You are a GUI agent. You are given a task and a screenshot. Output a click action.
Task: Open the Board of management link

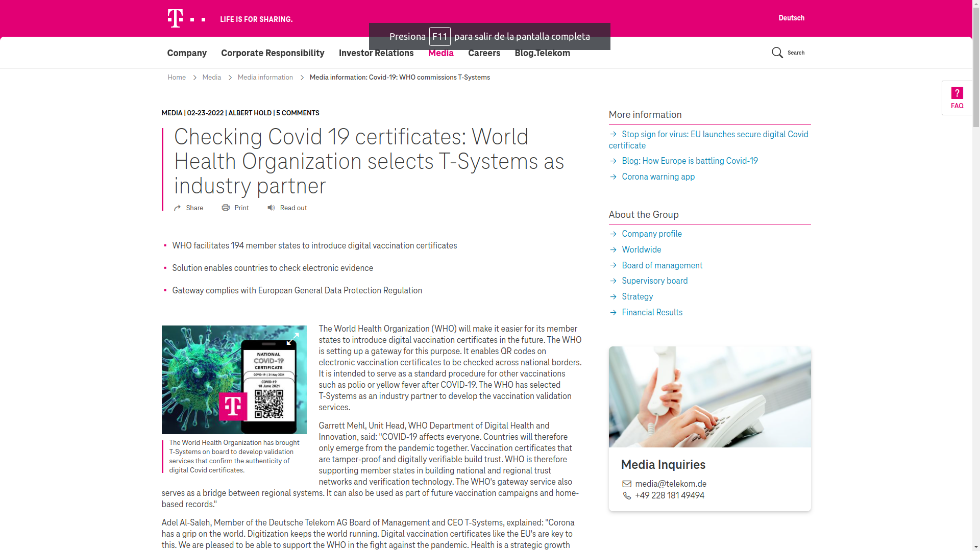tap(662, 266)
